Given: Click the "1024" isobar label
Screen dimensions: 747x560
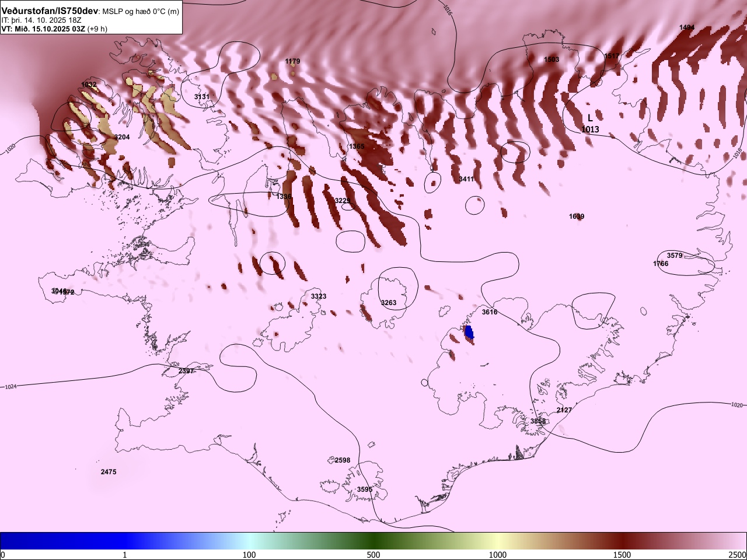Looking at the screenshot, I should tap(10, 387).
